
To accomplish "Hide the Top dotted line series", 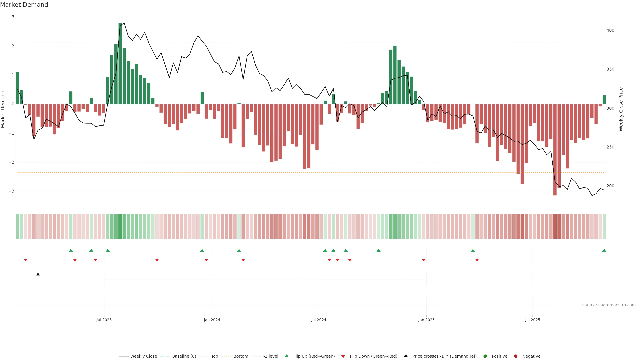I will (214, 356).
